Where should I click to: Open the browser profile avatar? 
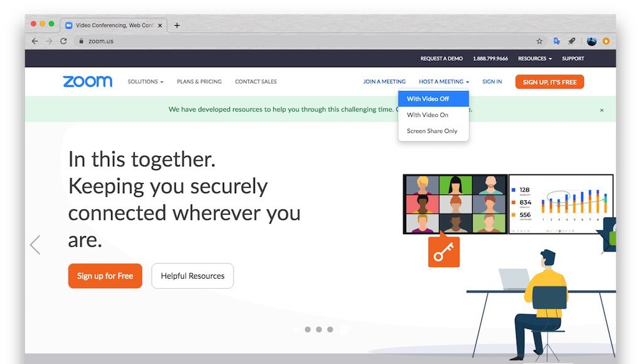point(591,41)
